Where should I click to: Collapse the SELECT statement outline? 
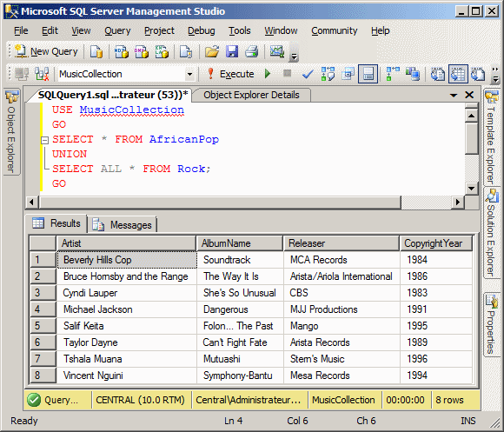pyautogui.click(x=44, y=140)
